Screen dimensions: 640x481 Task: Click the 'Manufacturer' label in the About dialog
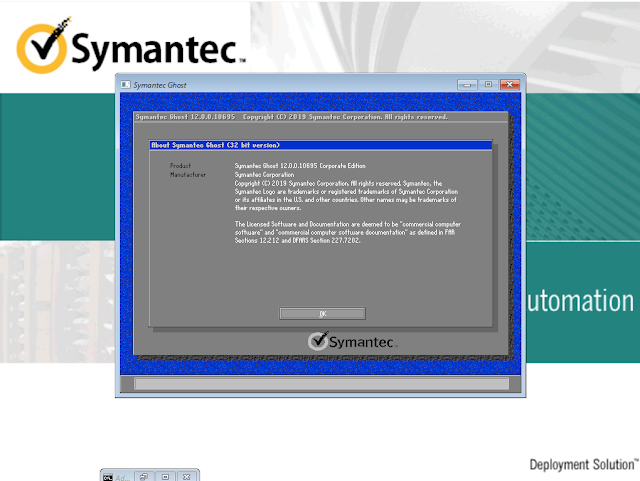pyautogui.click(x=188, y=175)
